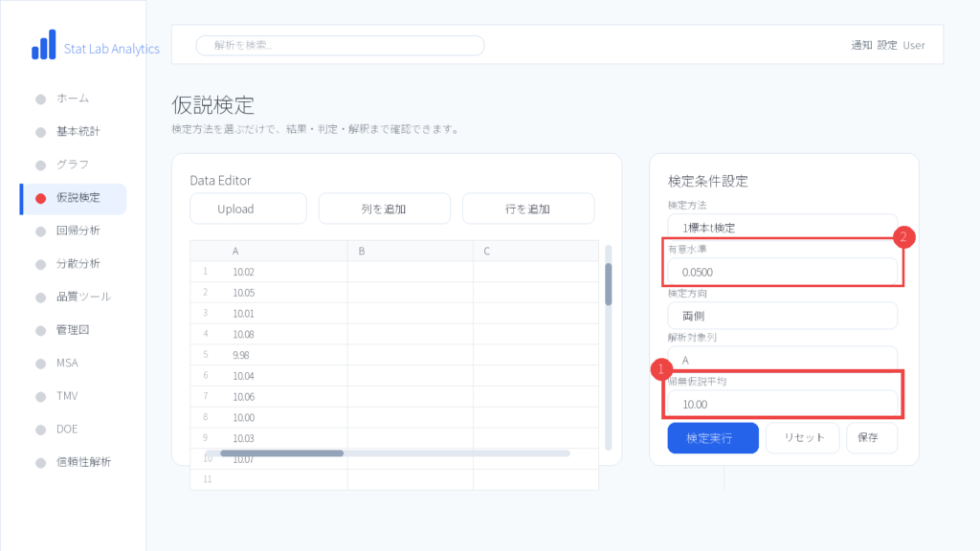
Task: Click cell value 10.06 in row 7
Action: point(243,397)
